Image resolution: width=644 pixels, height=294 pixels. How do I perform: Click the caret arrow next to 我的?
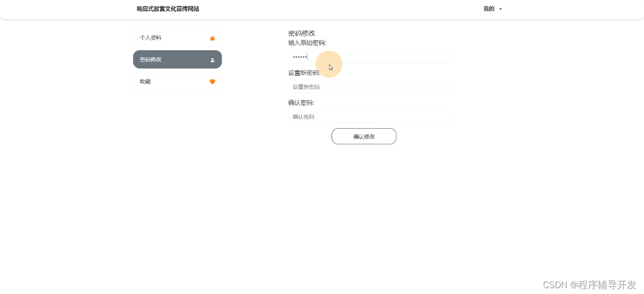click(x=500, y=9)
